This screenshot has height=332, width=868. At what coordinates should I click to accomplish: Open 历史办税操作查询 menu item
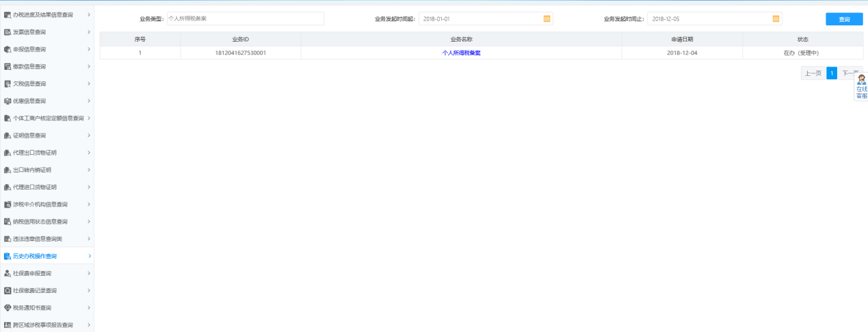pyautogui.click(x=35, y=256)
